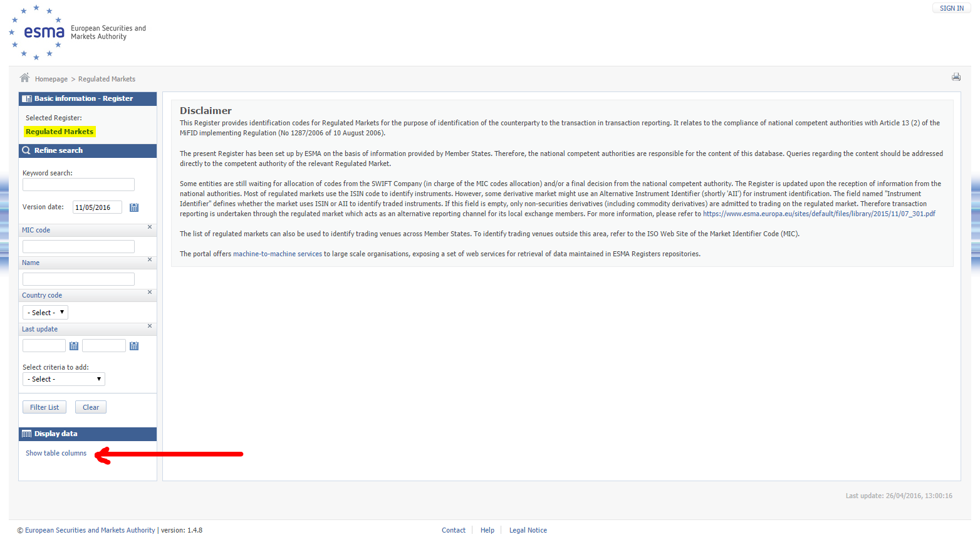Remove the Name filter criterion
This screenshot has width=980, height=542.
click(x=150, y=259)
